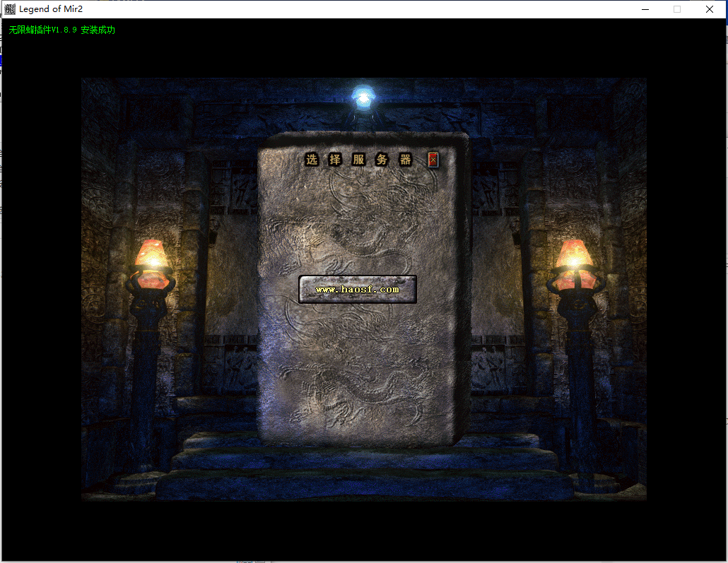Image resolution: width=728 pixels, height=563 pixels.
Task: Click the Legend of Mir2 title bar icon
Action: tap(10, 9)
